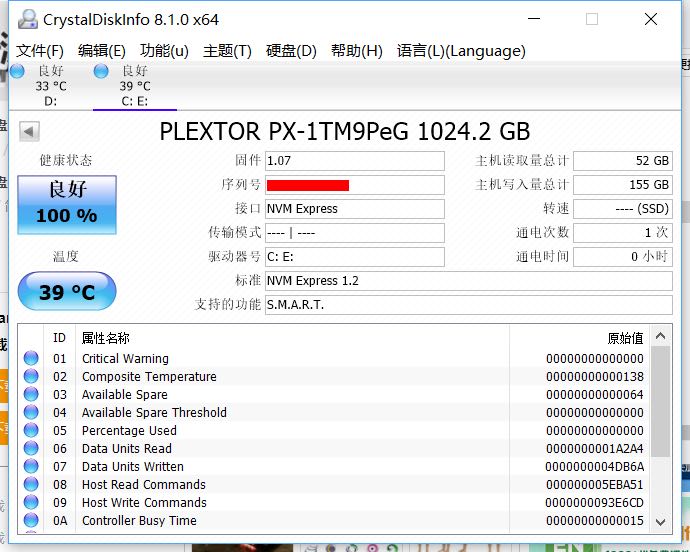The height and width of the screenshot is (552, 690).
Task: Click the disk title PLEXTOR PX-1TM9PeG 1024.2 GB
Action: [x=345, y=131]
